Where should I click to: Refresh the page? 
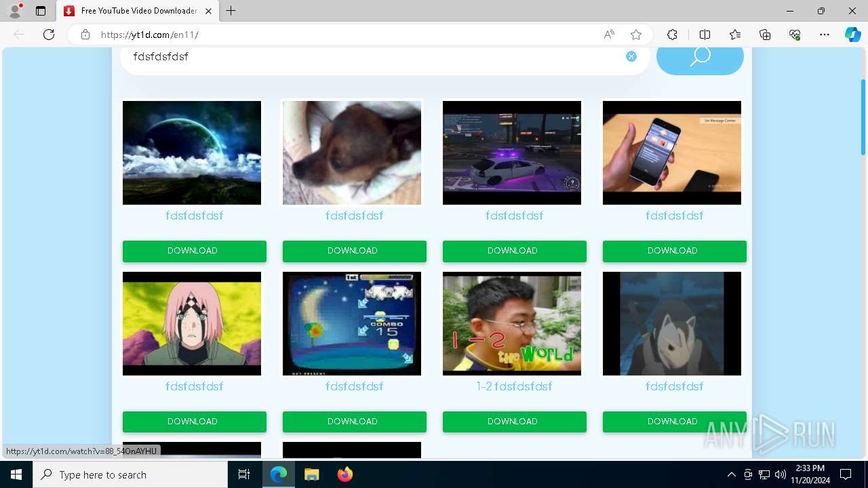point(49,35)
